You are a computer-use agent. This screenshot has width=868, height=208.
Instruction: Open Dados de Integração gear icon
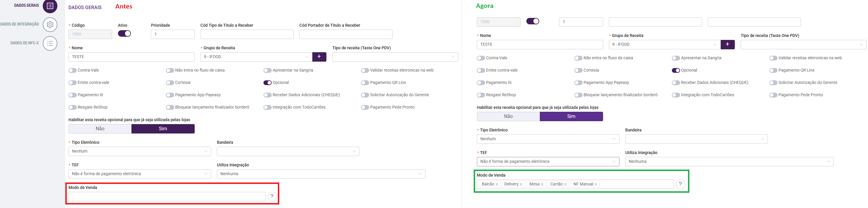(x=50, y=25)
